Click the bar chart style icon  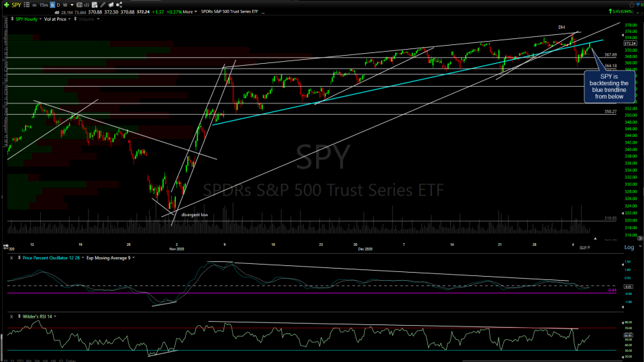(87, 5)
